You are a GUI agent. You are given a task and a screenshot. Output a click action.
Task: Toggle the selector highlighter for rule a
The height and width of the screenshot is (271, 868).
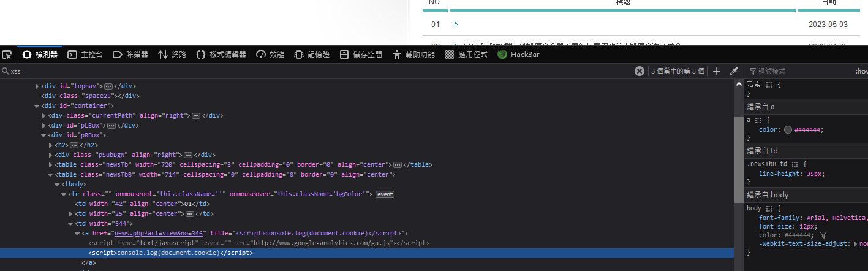[758, 121]
